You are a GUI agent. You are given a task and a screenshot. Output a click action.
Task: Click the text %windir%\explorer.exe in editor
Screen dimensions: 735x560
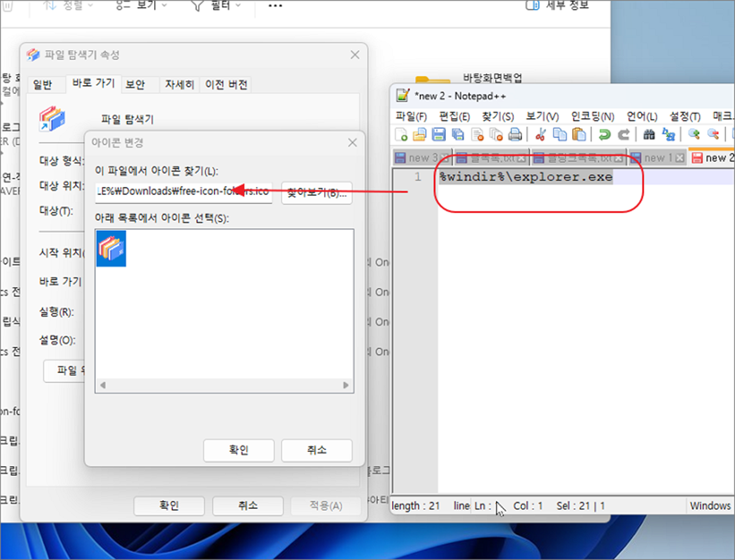pos(526,177)
